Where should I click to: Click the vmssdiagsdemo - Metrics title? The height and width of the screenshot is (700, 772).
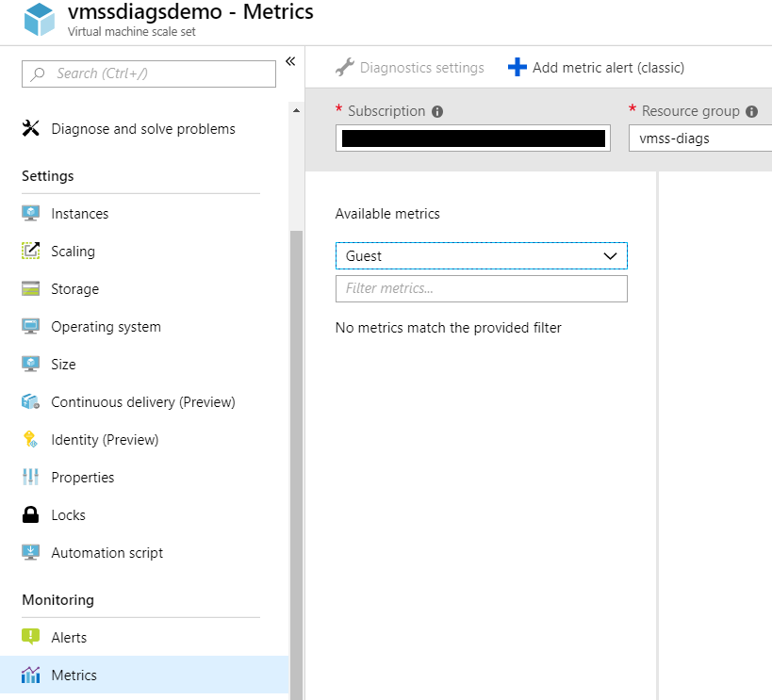click(190, 12)
